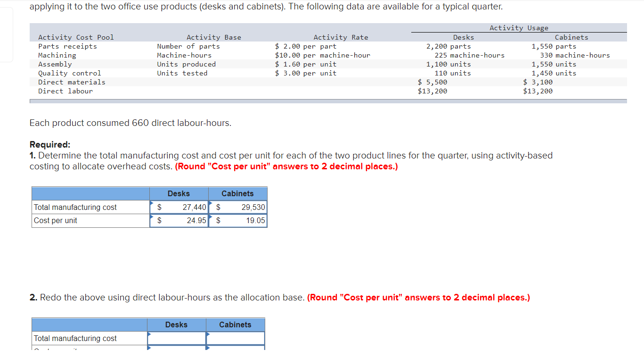Select the Desks column header in first table
This screenshot has height=358, width=644.
pyautogui.click(x=178, y=193)
